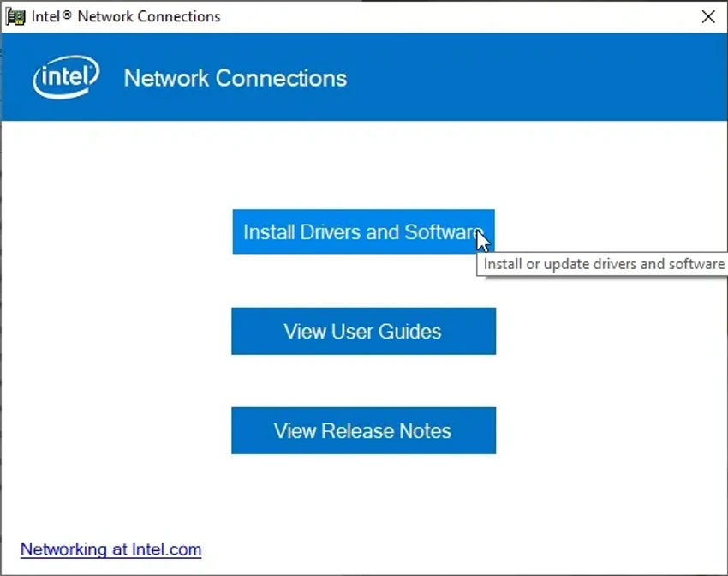This screenshot has width=728, height=576.
Task: Click Install Drivers and Software button
Action: click(363, 231)
